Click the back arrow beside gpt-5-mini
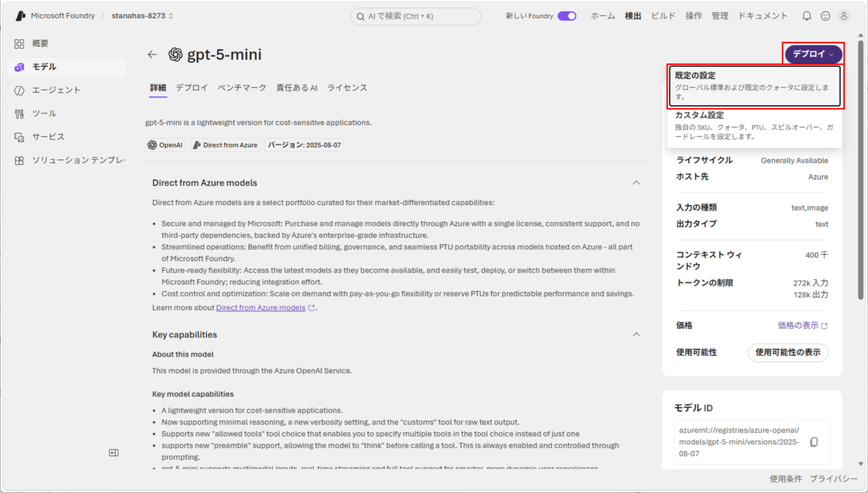 152,55
